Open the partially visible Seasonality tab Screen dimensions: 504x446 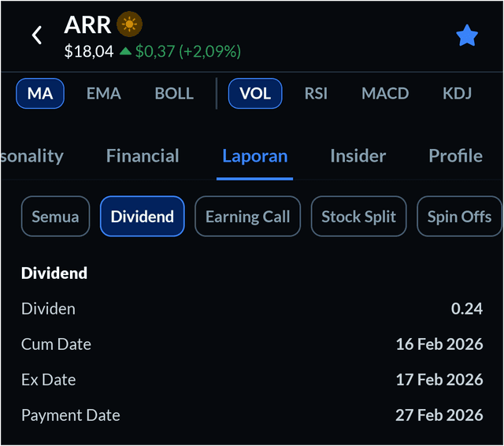tap(32, 156)
